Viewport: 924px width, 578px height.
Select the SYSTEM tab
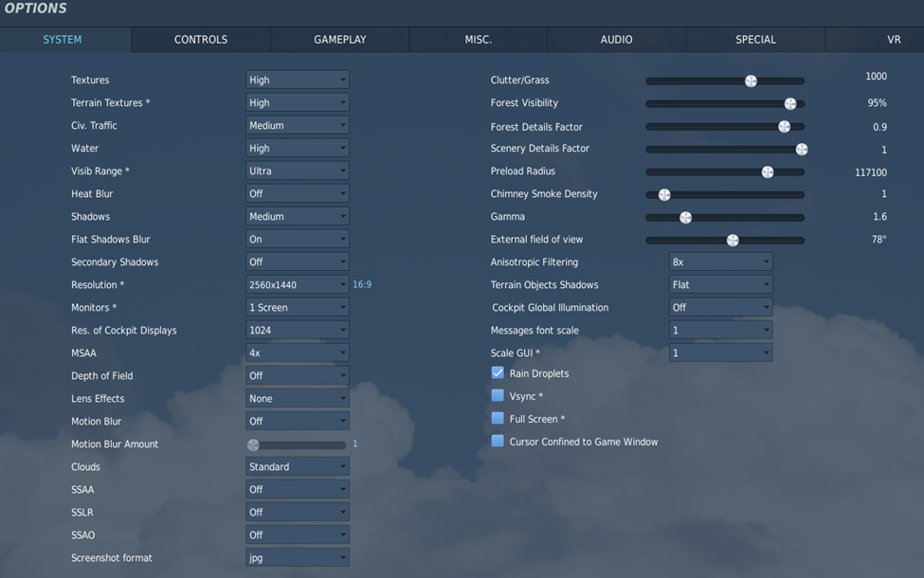65,40
